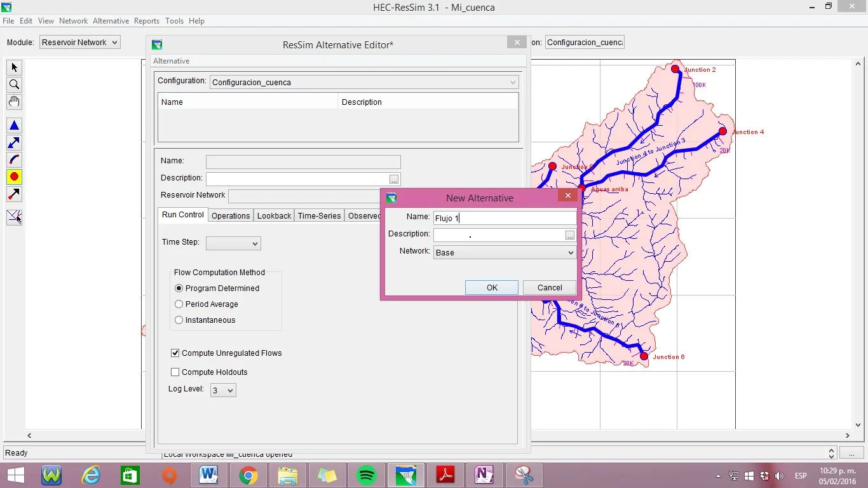Open the Configuration dropdown in Alternative Editor
This screenshot has width=868, height=488.
click(x=363, y=82)
